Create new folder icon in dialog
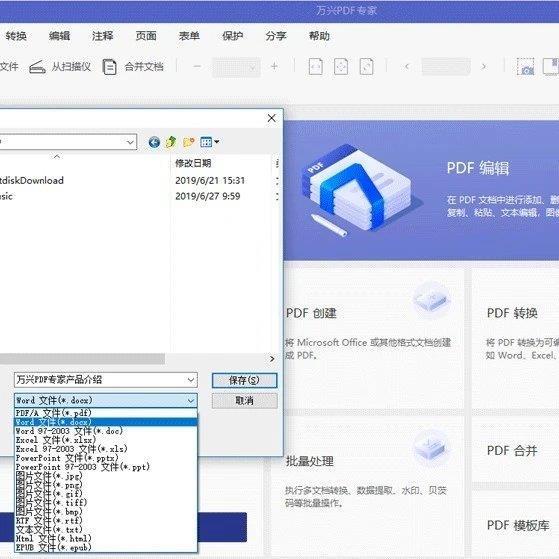Screen dimensions: 559x559 [189, 142]
